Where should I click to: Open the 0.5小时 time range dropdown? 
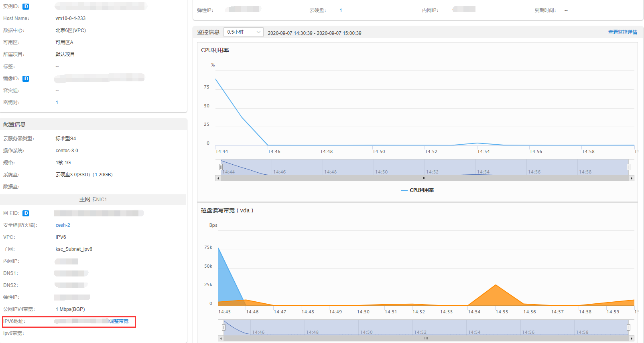(243, 32)
